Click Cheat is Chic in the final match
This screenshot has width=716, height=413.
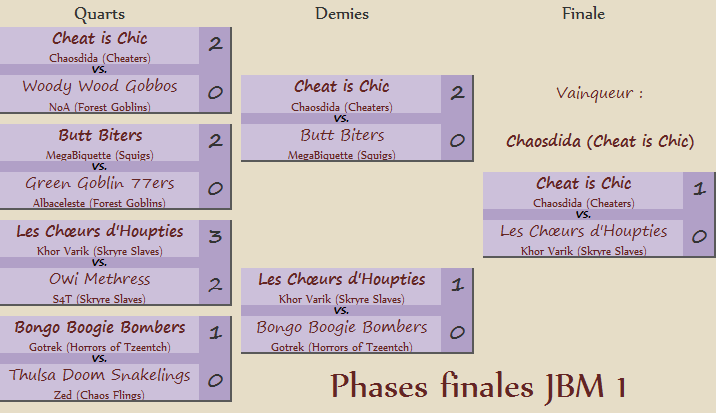click(584, 183)
